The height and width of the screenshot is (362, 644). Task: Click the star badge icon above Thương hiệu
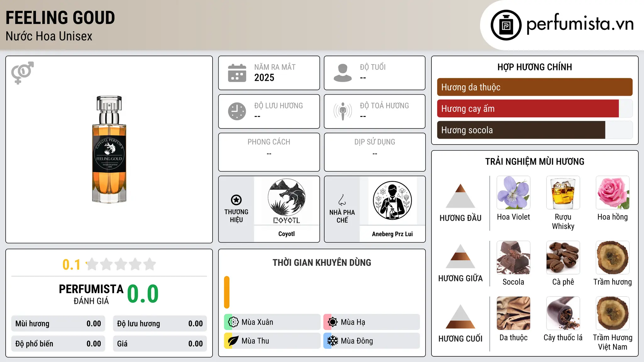(x=236, y=200)
